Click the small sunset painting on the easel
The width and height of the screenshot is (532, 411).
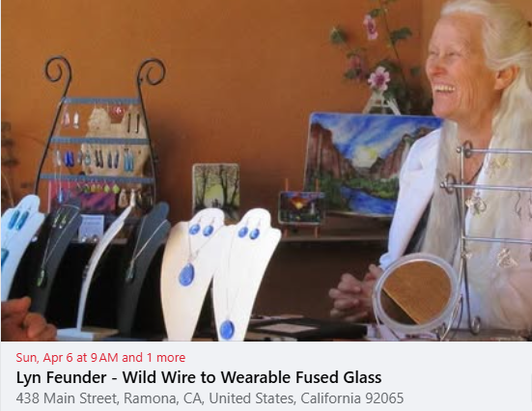point(300,207)
